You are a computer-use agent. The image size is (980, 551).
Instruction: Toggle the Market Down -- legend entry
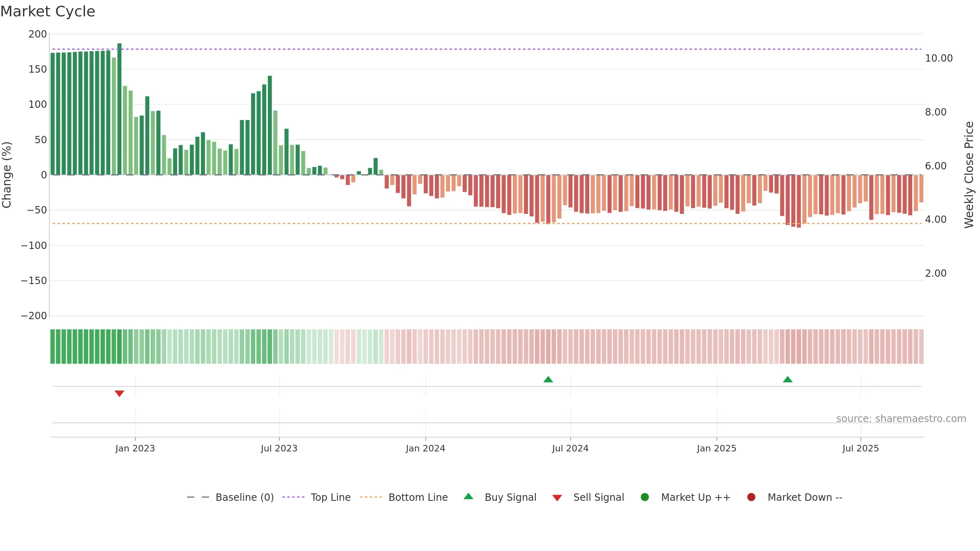click(x=795, y=497)
